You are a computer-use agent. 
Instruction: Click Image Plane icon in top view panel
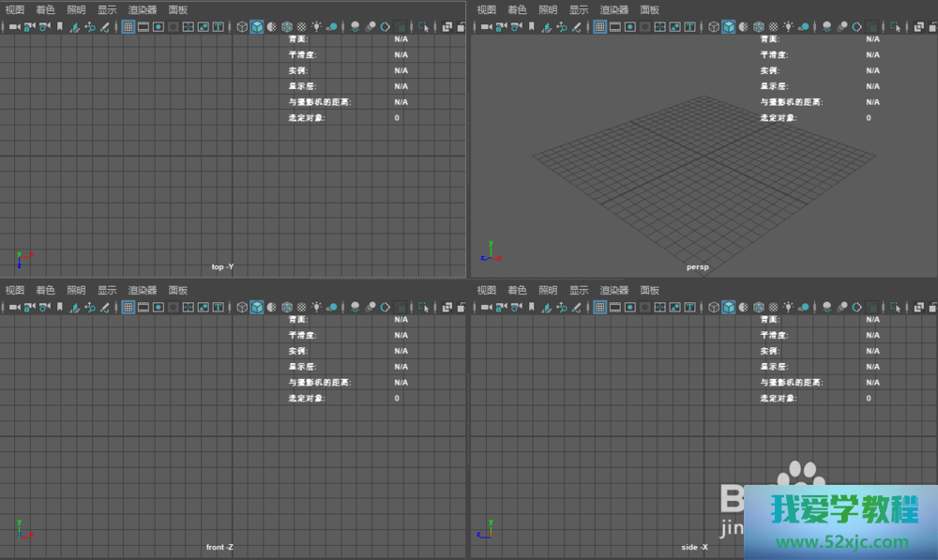coord(74,26)
